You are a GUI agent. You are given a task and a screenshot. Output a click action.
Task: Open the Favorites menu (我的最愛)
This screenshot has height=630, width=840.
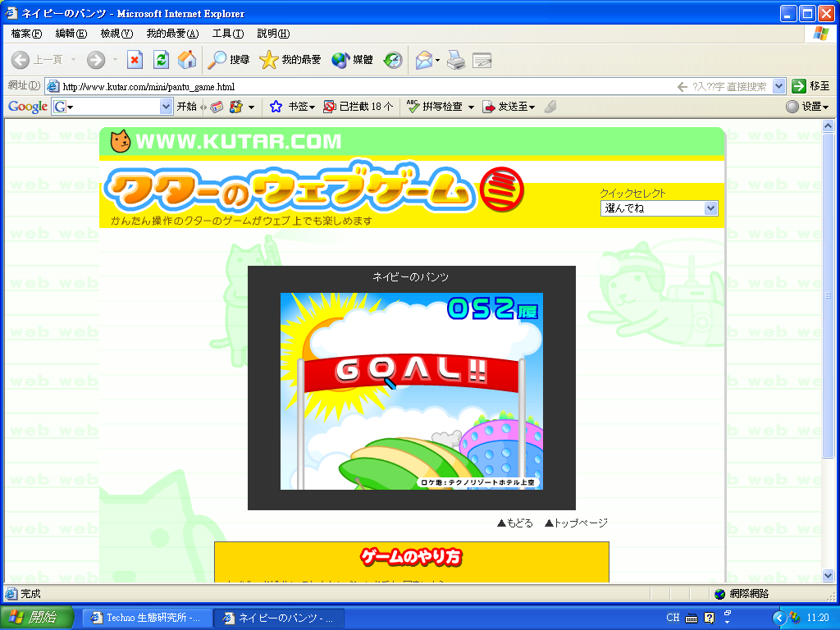(172, 34)
